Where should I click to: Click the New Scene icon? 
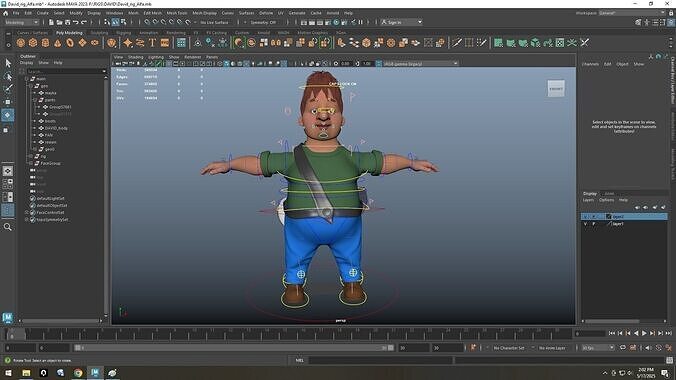(x=51, y=22)
